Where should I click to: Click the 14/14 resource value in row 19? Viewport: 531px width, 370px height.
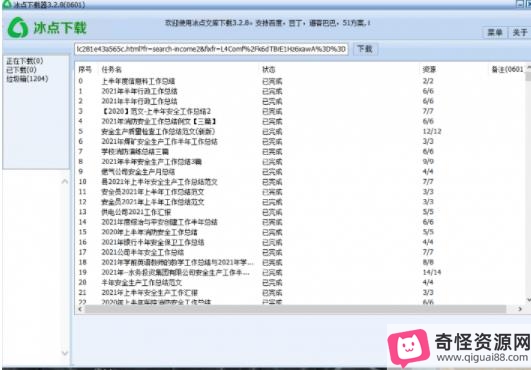[x=432, y=272]
